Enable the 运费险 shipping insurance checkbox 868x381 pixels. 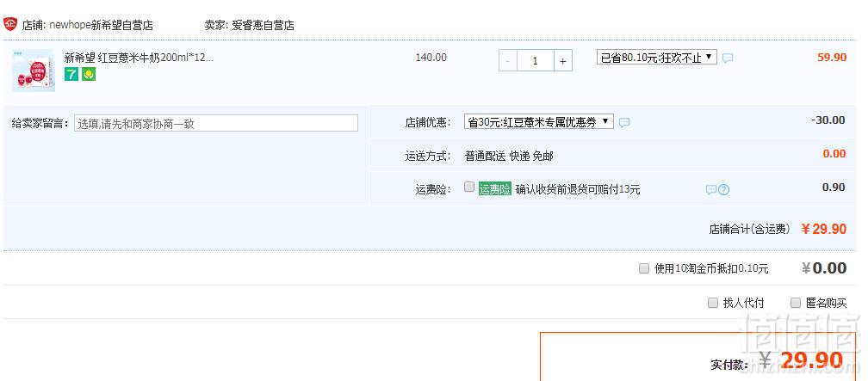point(468,187)
